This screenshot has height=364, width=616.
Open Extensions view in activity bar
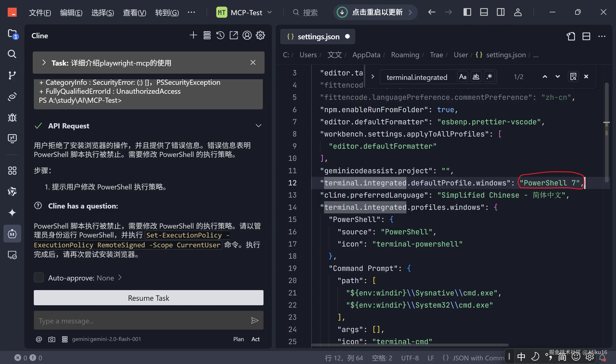pos(12,171)
